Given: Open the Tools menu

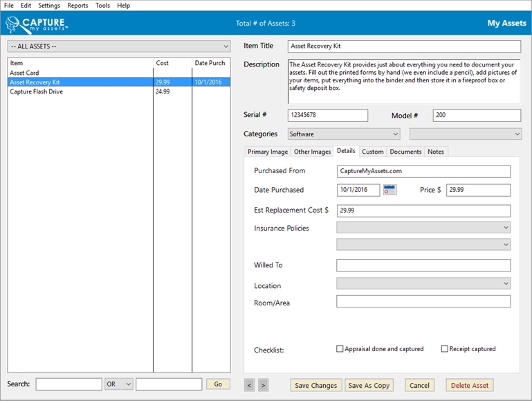Looking at the screenshot, I should 102,6.
